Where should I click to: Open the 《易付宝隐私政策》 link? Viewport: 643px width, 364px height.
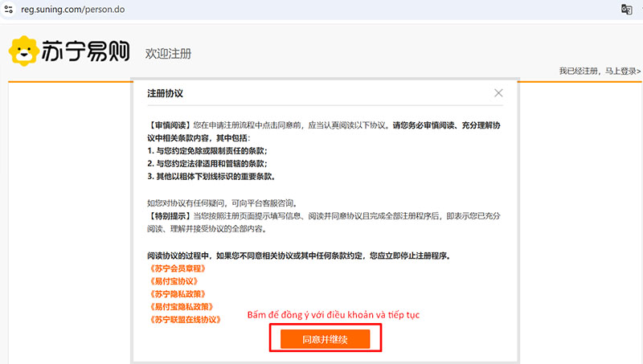click(182, 307)
